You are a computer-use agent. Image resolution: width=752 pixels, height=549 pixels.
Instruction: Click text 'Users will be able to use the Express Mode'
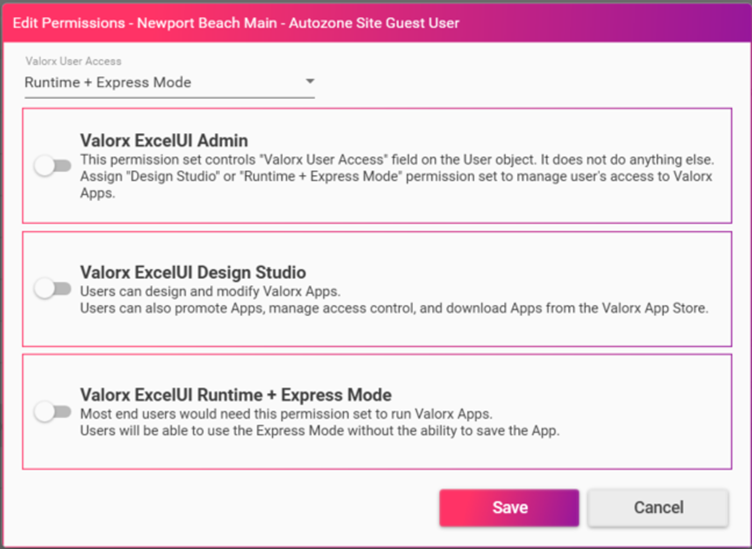click(x=212, y=431)
